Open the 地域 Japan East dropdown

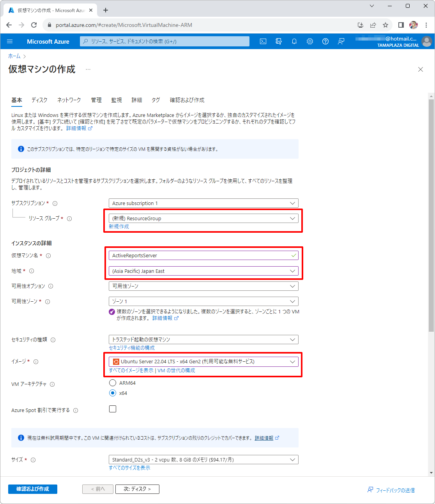(203, 271)
